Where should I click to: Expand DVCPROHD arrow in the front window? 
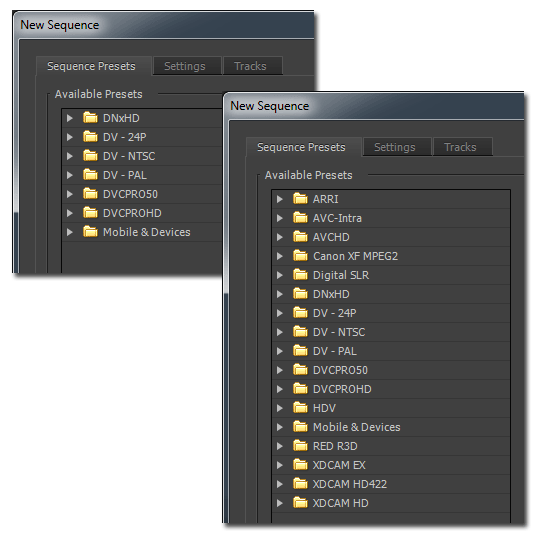280,389
